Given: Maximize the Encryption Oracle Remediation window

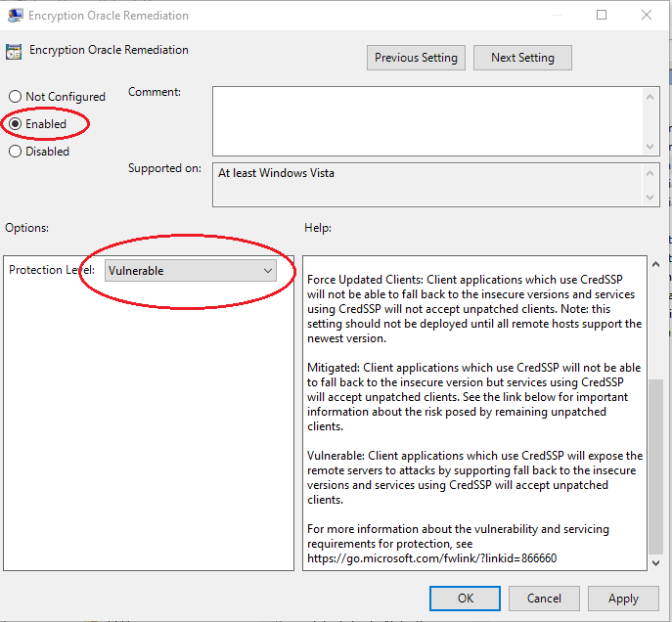Looking at the screenshot, I should pyautogui.click(x=602, y=15).
